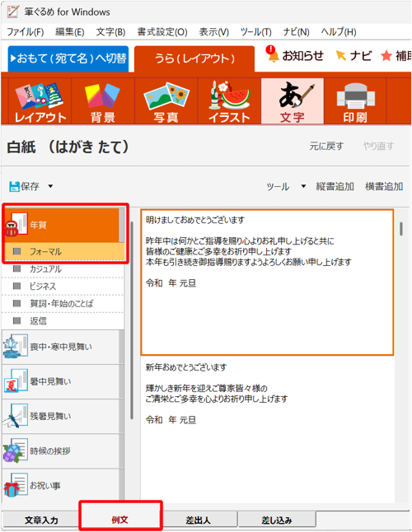Open the 編集(E) menu
Screen dimensions: 412x532
point(70,32)
